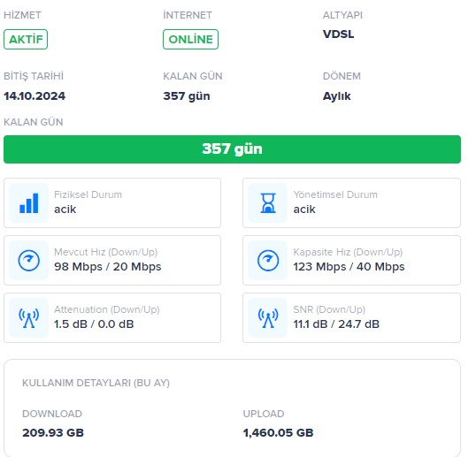The width and height of the screenshot is (476, 457).
Task: Click the green ONLINE status badge
Action: click(x=190, y=39)
